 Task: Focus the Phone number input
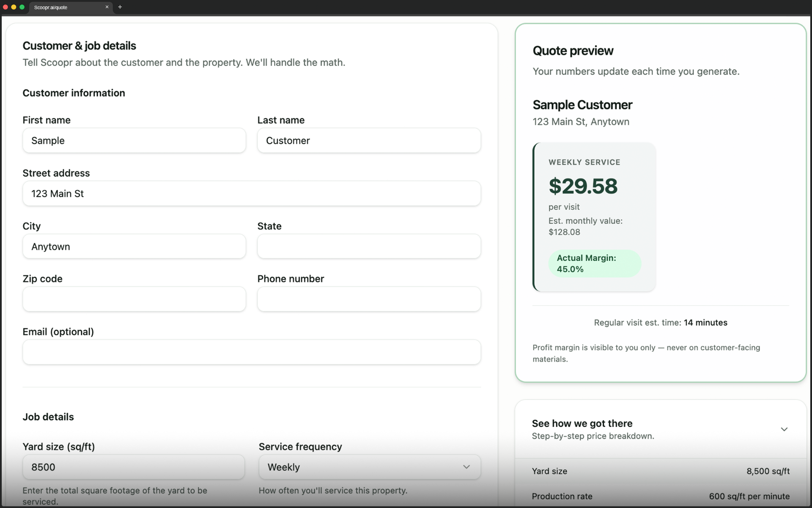pyautogui.click(x=369, y=299)
